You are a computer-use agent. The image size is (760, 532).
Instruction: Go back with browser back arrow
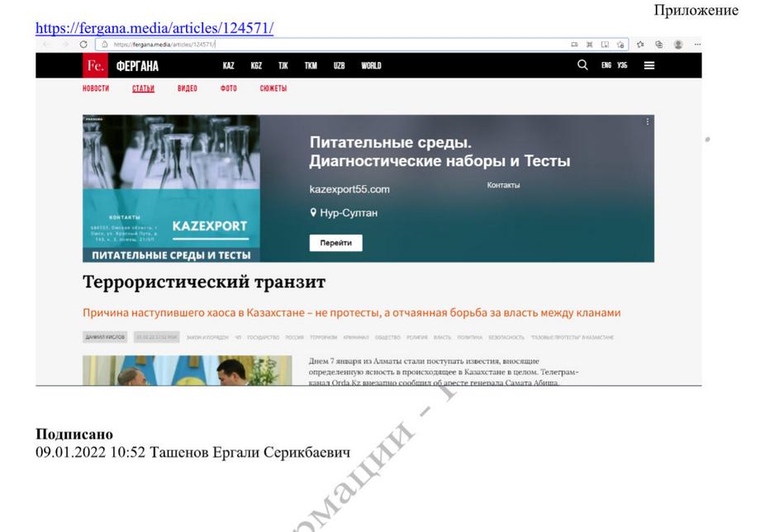46,44
